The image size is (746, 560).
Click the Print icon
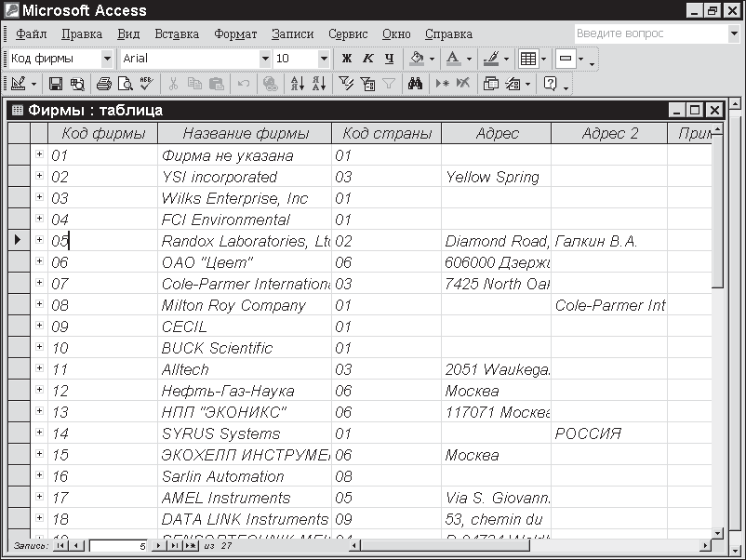[x=104, y=84]
